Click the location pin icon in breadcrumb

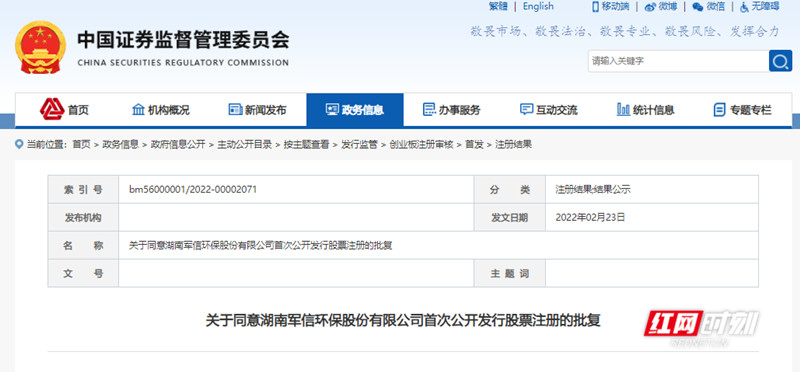coord(19,144)
